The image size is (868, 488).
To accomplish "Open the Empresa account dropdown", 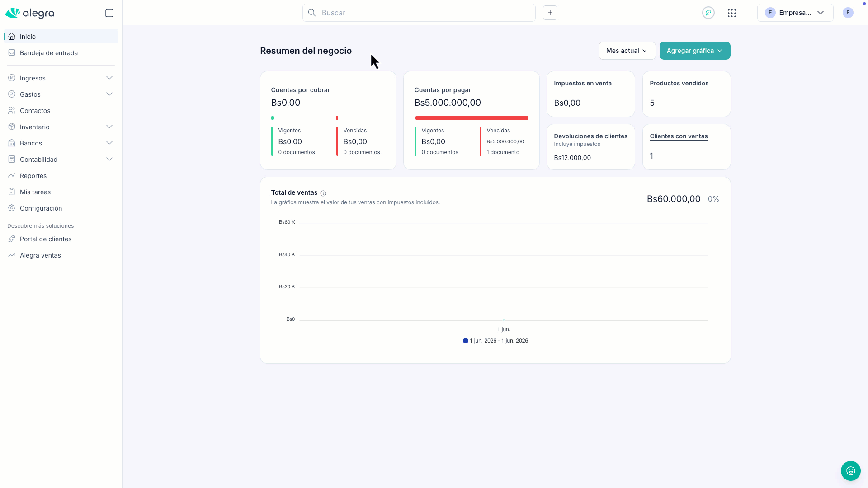I will pyautogui.click(x=795, y=13).
